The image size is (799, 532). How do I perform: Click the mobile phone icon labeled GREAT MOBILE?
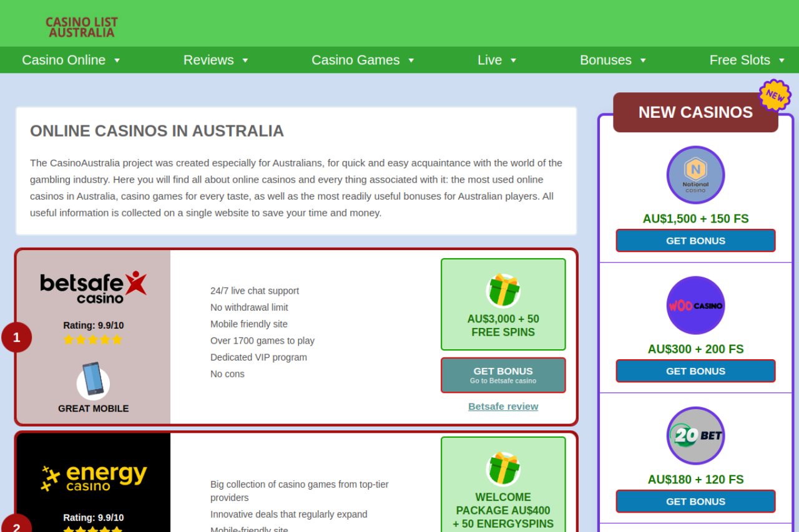pos(93,380)
